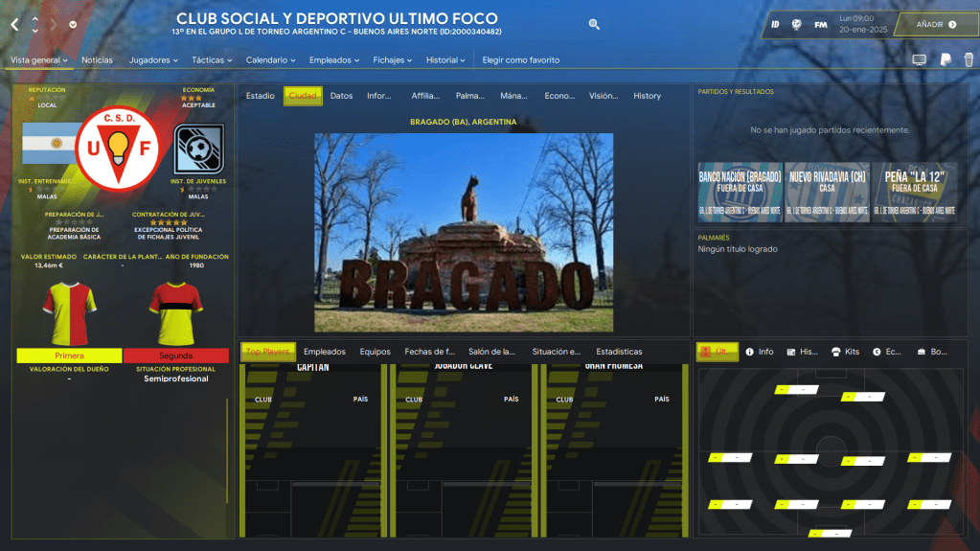Click the ID icon in the top bar
This screenshot has width=980, height=551.
pyautogui.click(x=774, y=25)
